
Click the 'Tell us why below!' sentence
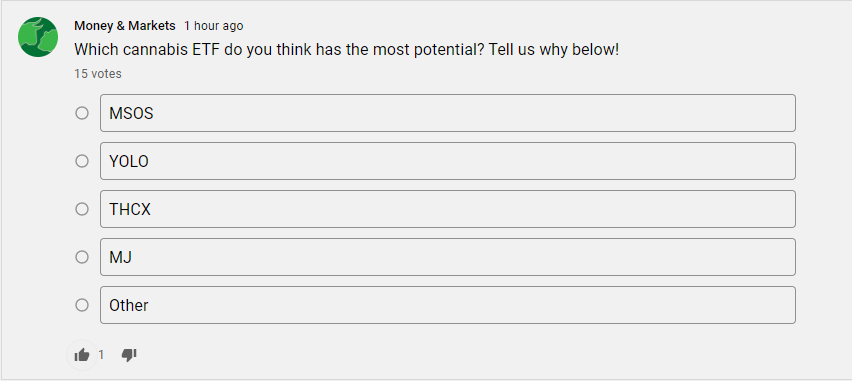click(554, 50)
